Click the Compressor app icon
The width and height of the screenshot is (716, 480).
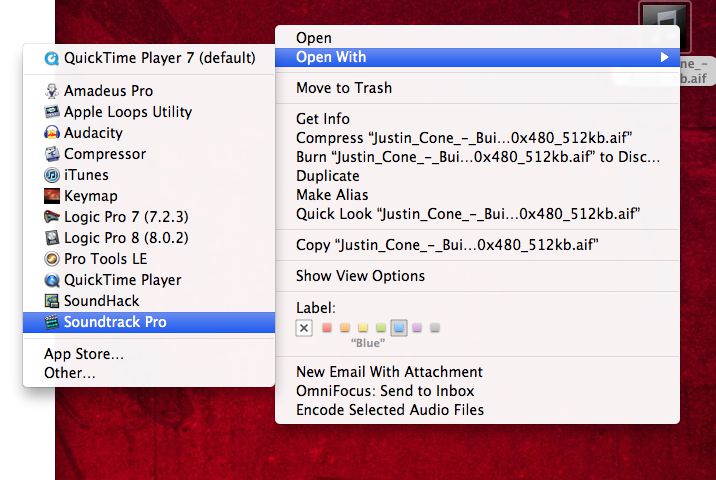(52, 154)
